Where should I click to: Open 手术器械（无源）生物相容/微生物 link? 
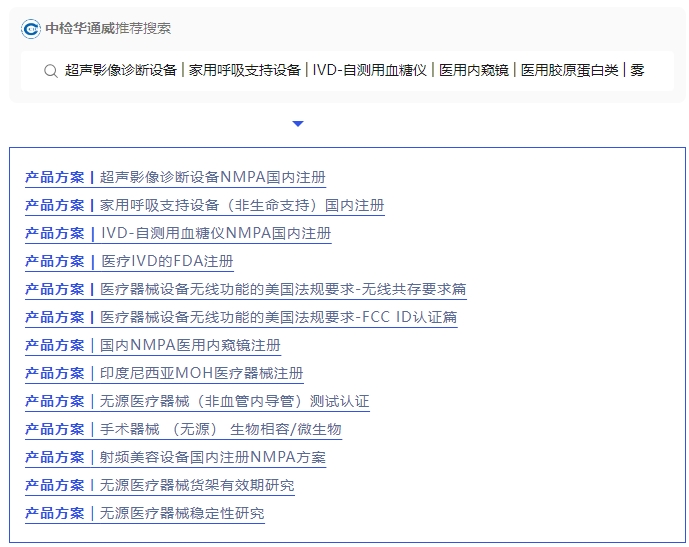point(220,429)
